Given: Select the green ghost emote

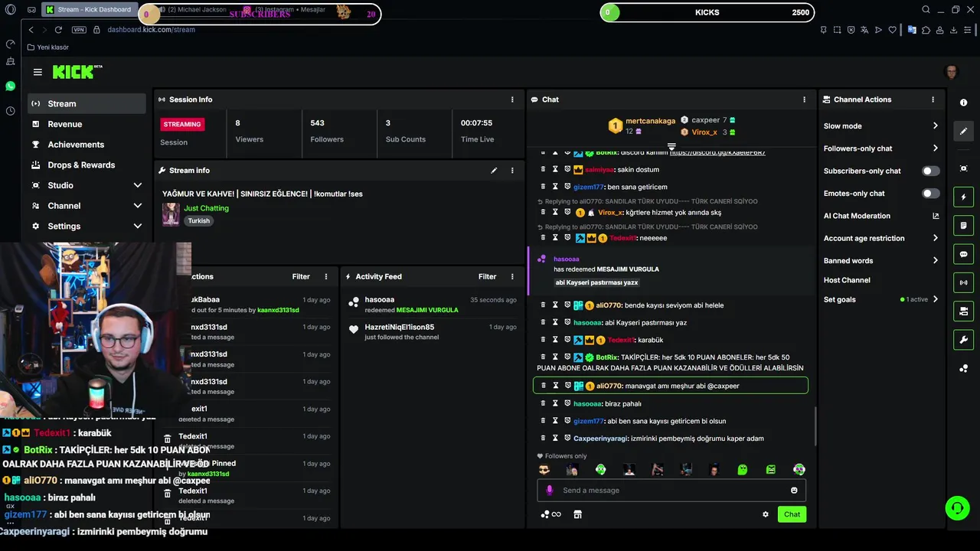Looking at the screenshot, I should [743, 470].
